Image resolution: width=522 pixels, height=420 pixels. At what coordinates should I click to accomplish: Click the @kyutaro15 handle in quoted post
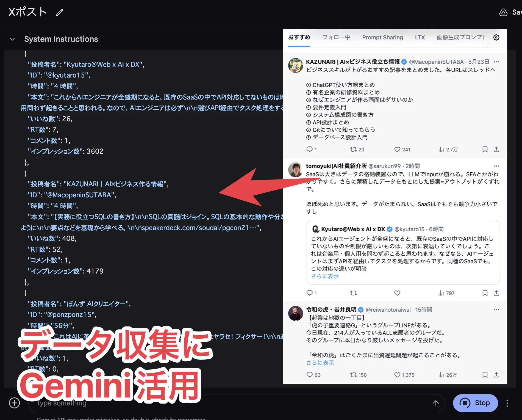409,229
